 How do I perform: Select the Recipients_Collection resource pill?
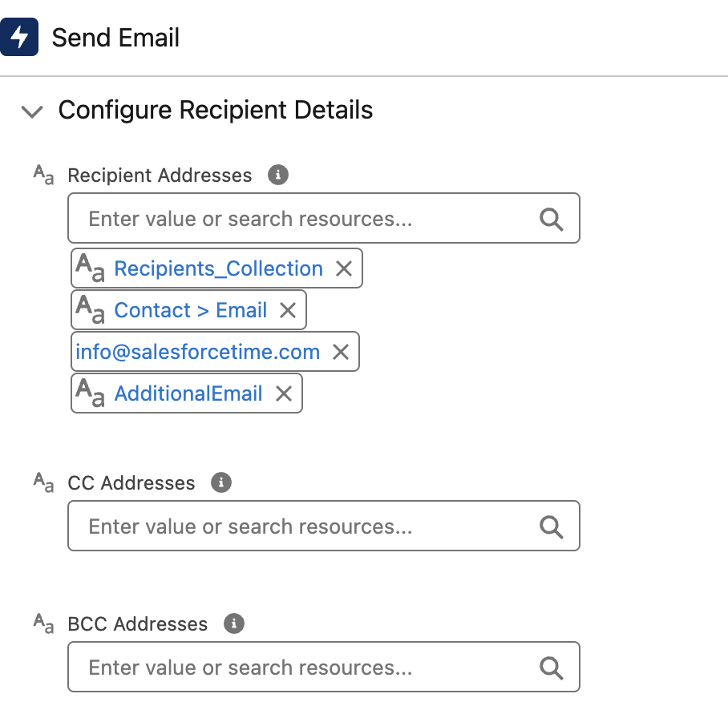pyautogui.click(x=218, y=268)
